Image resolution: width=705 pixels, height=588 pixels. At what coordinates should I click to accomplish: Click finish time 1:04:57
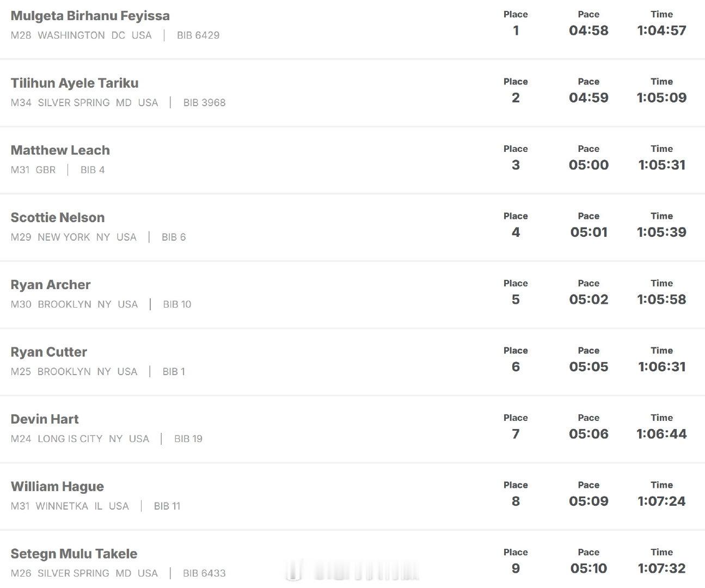tap(661, 30)
